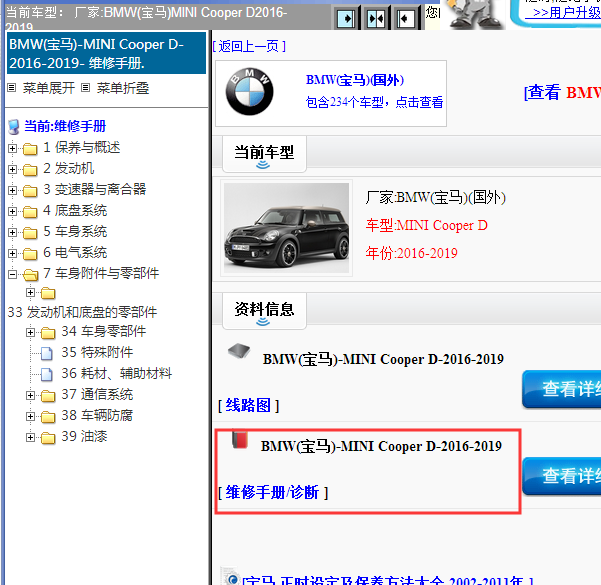
Task: Select the 资料信息 tab
Action: click(x=264, y=311)
